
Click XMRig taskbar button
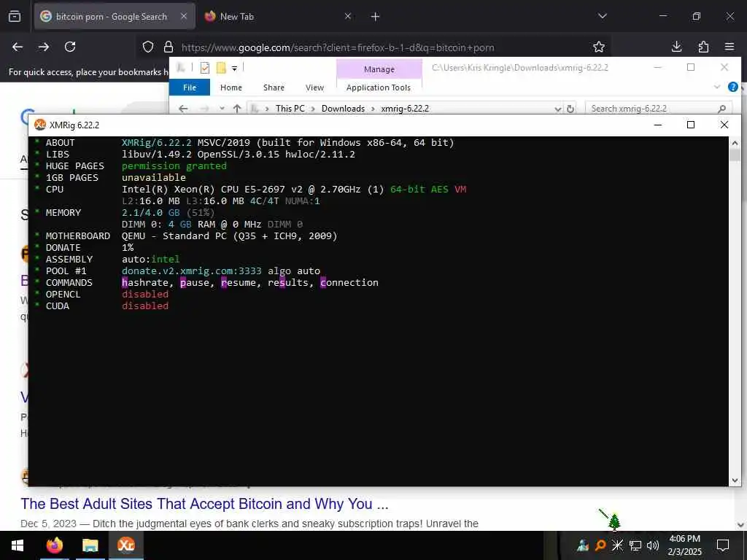pos(125,545)
